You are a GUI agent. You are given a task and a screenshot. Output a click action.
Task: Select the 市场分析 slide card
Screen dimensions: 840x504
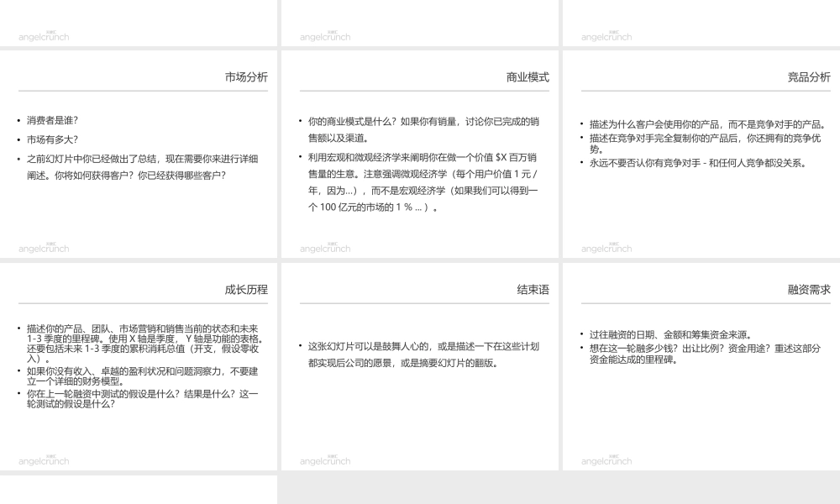140,155
